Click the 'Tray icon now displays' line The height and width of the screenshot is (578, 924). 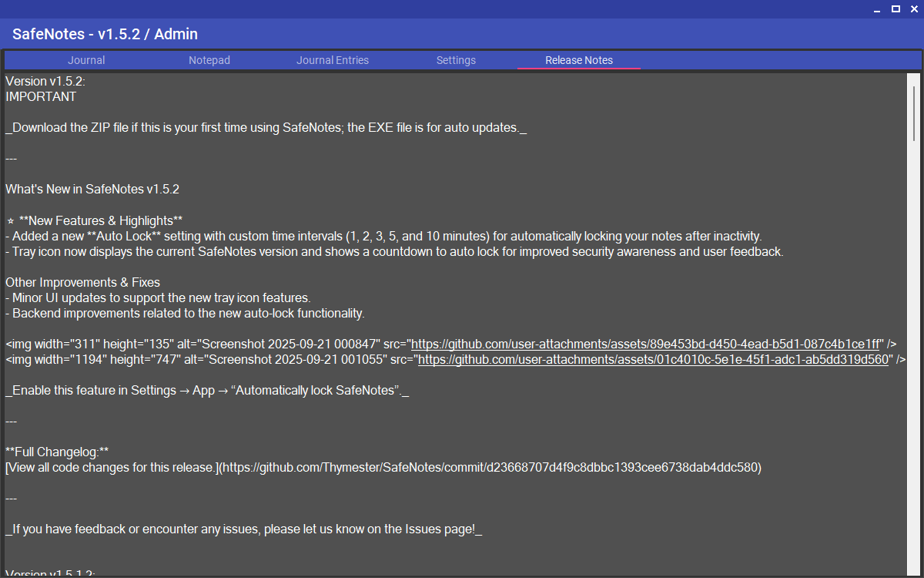point(394,251)
